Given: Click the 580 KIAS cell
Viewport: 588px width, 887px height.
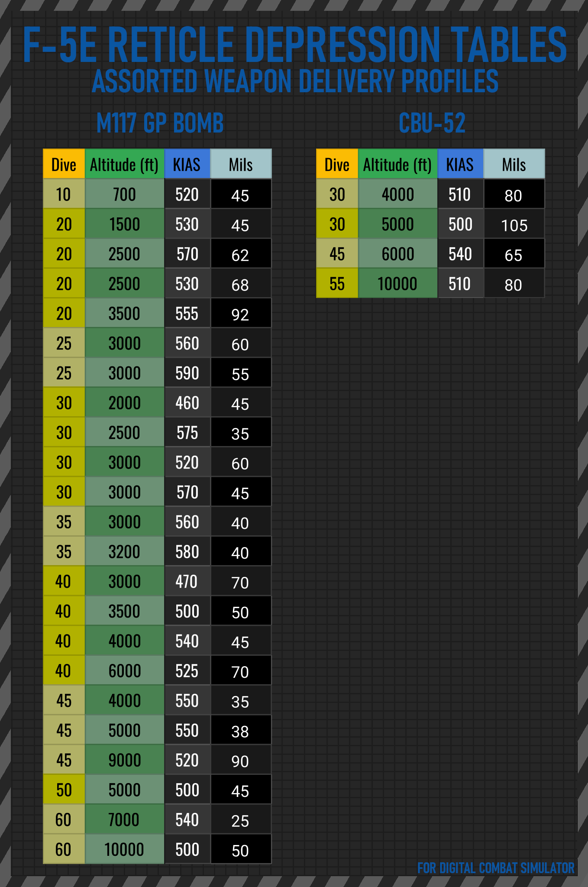Looking at the screenshot, I should pyautogui.click(x=187, y=551).
